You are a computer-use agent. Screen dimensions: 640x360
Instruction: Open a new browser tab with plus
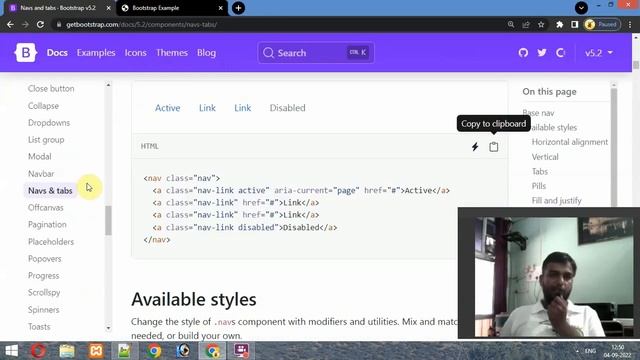point(238,8)
